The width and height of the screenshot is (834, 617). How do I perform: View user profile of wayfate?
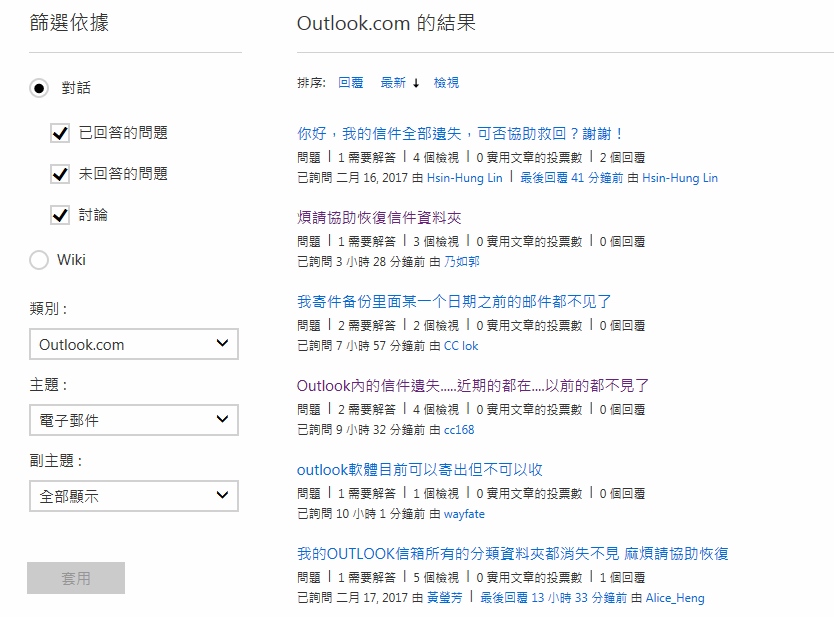click(464, 513)
